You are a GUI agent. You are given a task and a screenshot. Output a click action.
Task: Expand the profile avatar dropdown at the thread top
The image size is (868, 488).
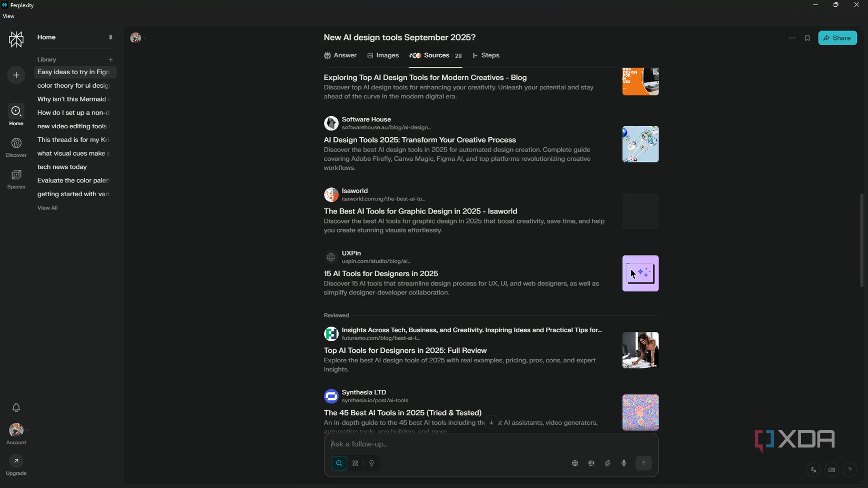click(138, 37)
